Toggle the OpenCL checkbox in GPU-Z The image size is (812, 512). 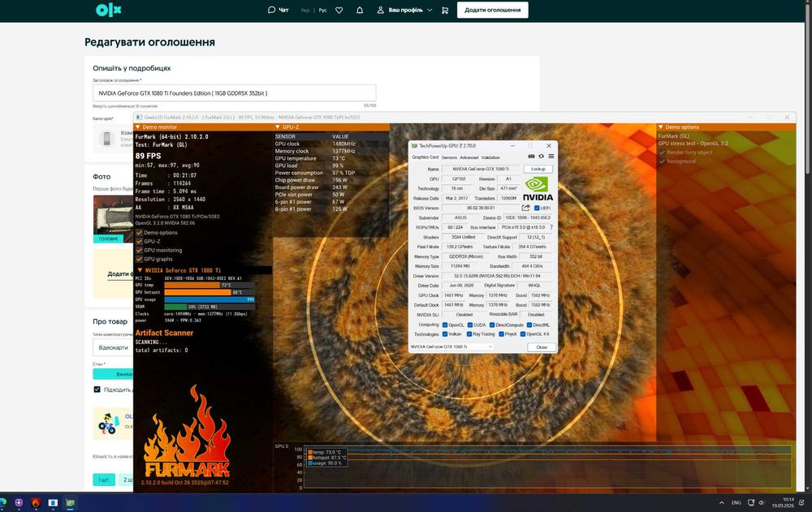pos(445,325)
